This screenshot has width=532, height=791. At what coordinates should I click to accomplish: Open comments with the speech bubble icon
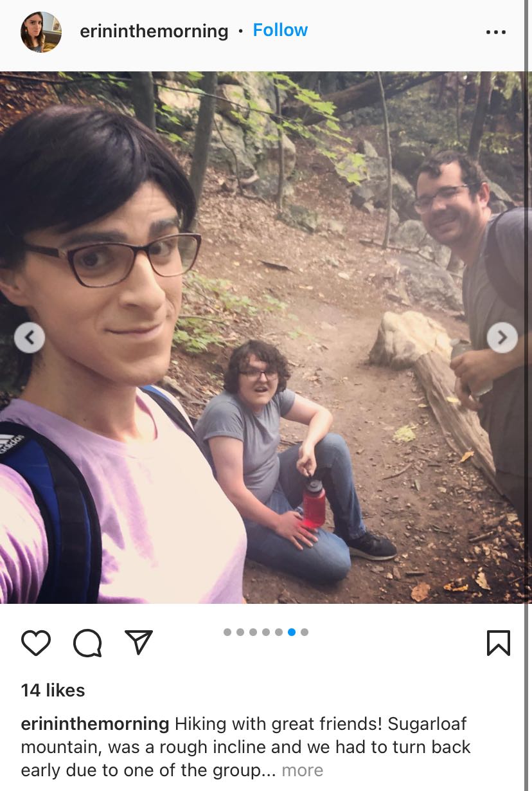click(87, 642)
